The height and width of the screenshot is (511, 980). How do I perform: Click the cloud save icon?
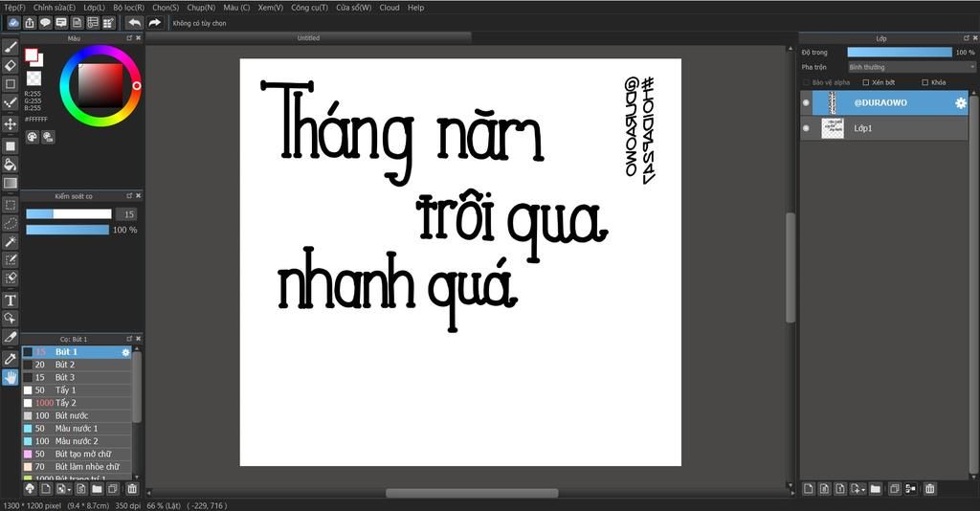(x=13, y=23)
